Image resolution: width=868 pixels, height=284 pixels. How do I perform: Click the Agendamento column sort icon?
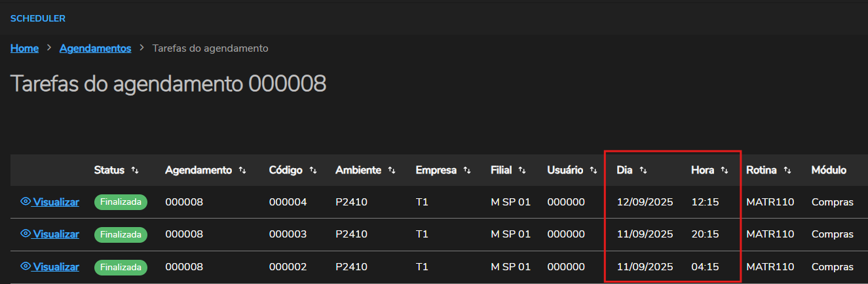point(242,170)
